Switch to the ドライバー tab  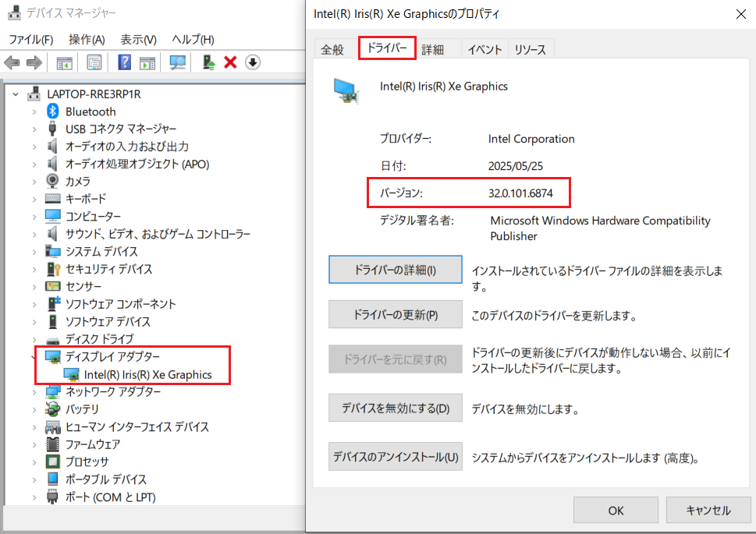click(387, 48)
